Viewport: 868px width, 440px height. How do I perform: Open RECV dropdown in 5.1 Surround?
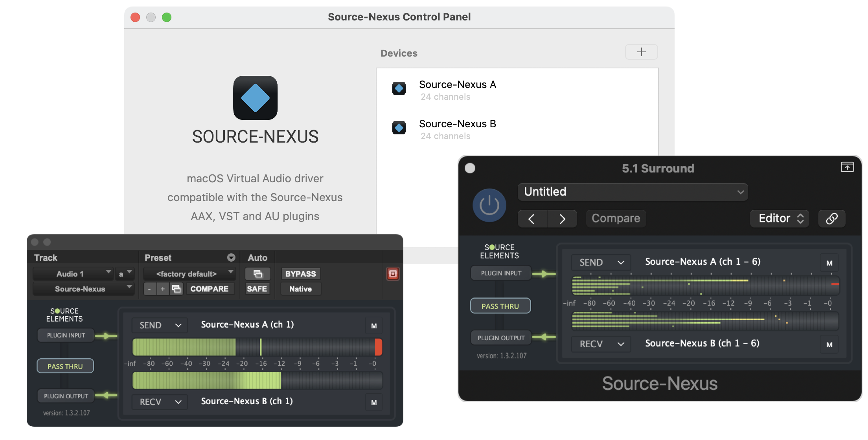click(601, 344)
